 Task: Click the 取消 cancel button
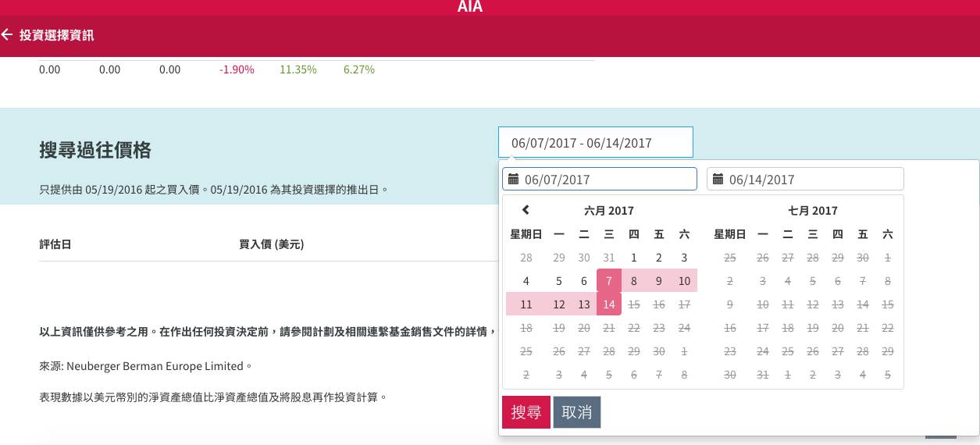[577, 412]
